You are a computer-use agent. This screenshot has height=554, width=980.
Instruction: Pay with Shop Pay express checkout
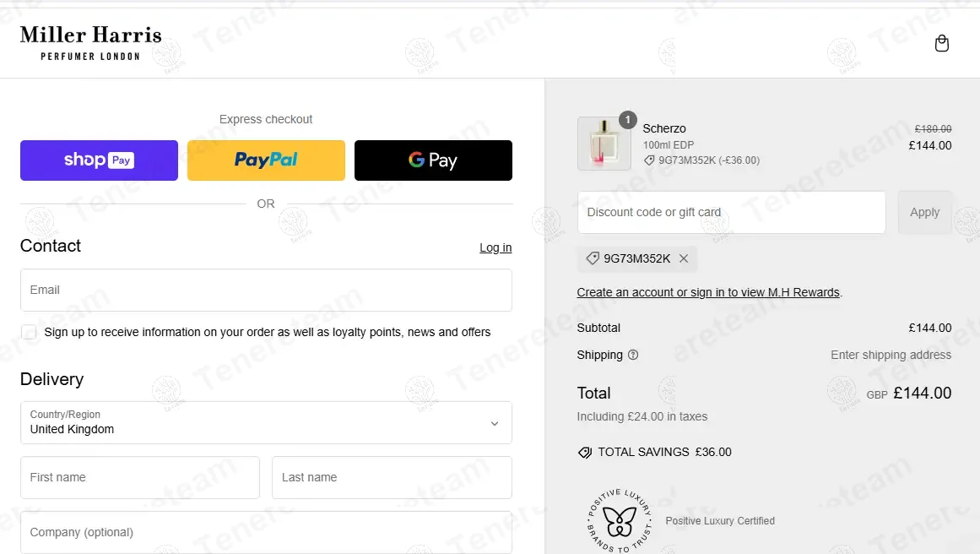point(99,160)
